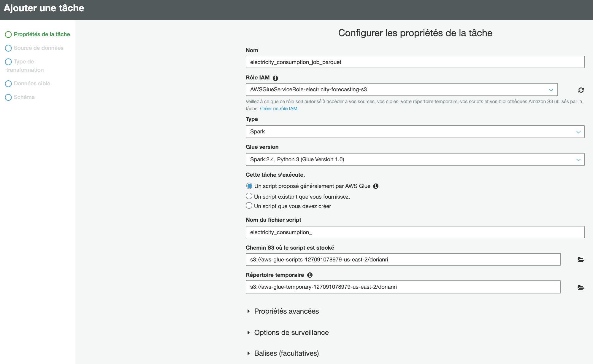Select 'Un script proposé généralement par AWS Glue'

249,186
